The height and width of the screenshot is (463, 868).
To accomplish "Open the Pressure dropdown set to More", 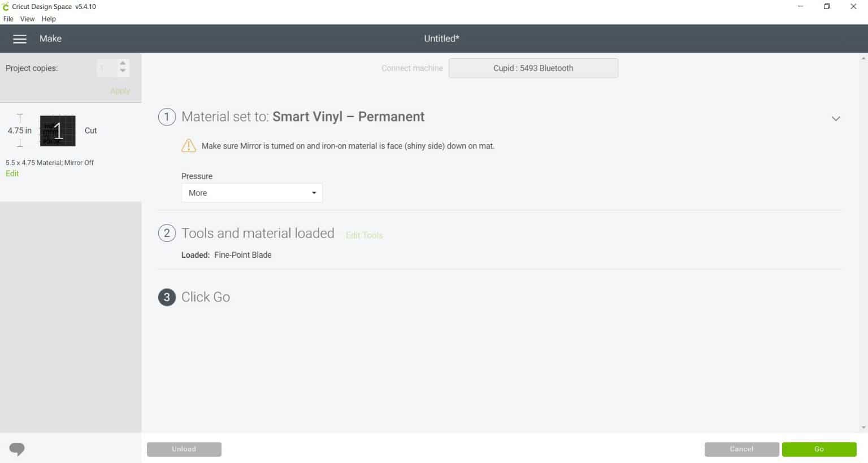I will [252, 193].
